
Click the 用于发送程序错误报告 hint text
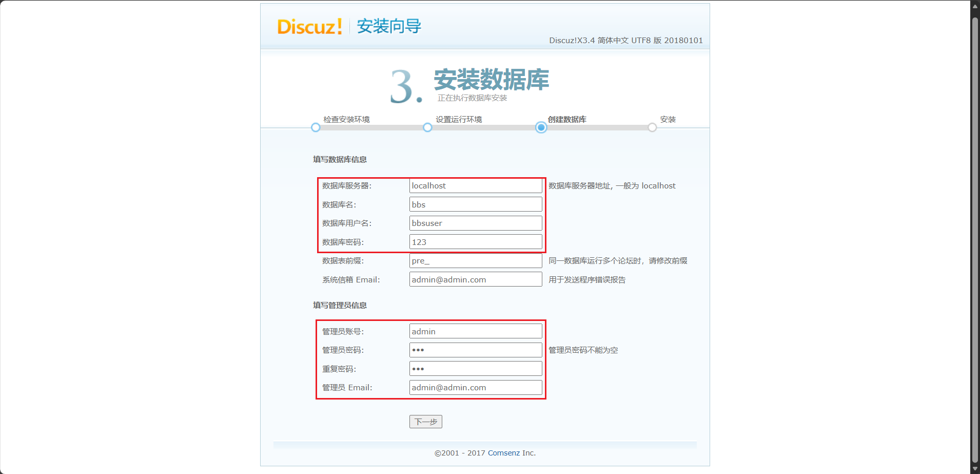click(x=587, y=279)
